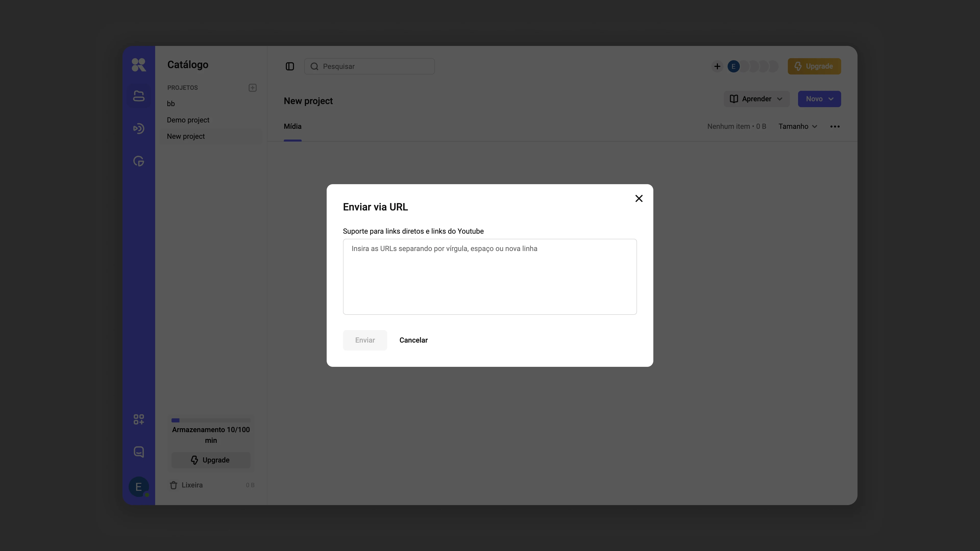Click the E member avatar in header

click(x=733, y=67)
